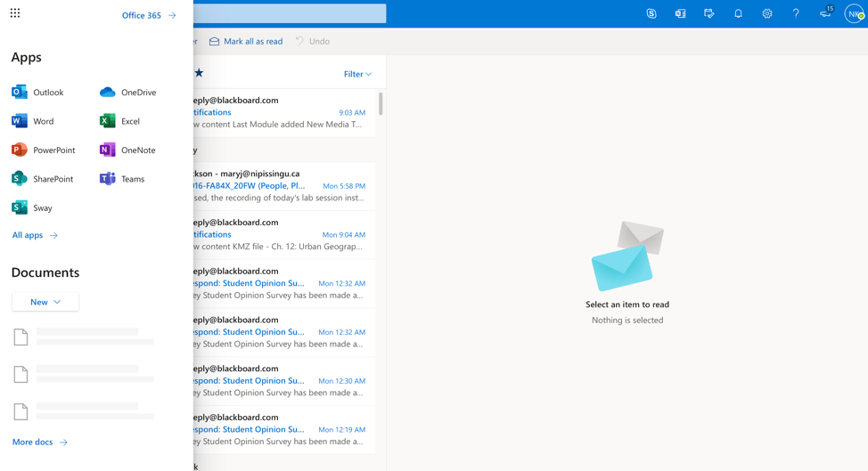Click the third placeholder document icon
The height and width of the screenshot is (471, 868).
click(x=20, y=411)
